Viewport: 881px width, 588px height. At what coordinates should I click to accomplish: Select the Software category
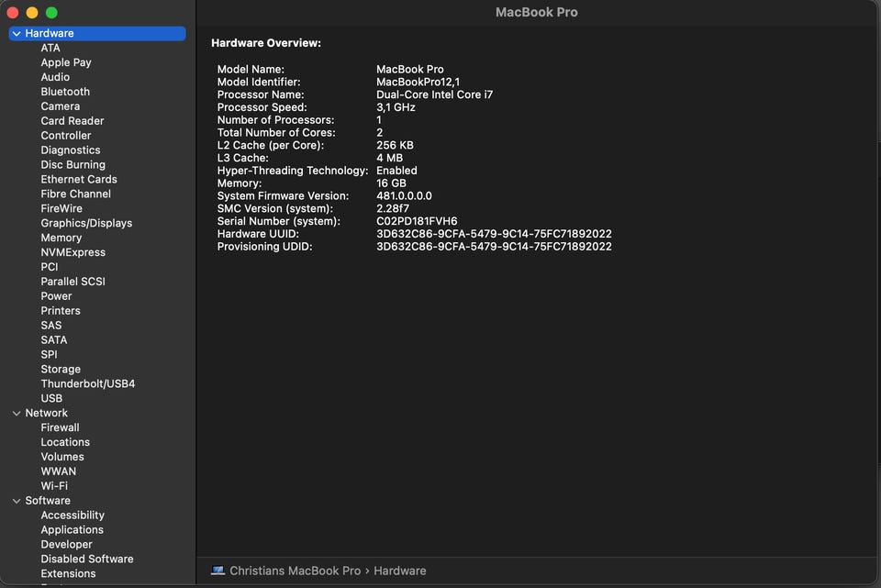point(48,500)
